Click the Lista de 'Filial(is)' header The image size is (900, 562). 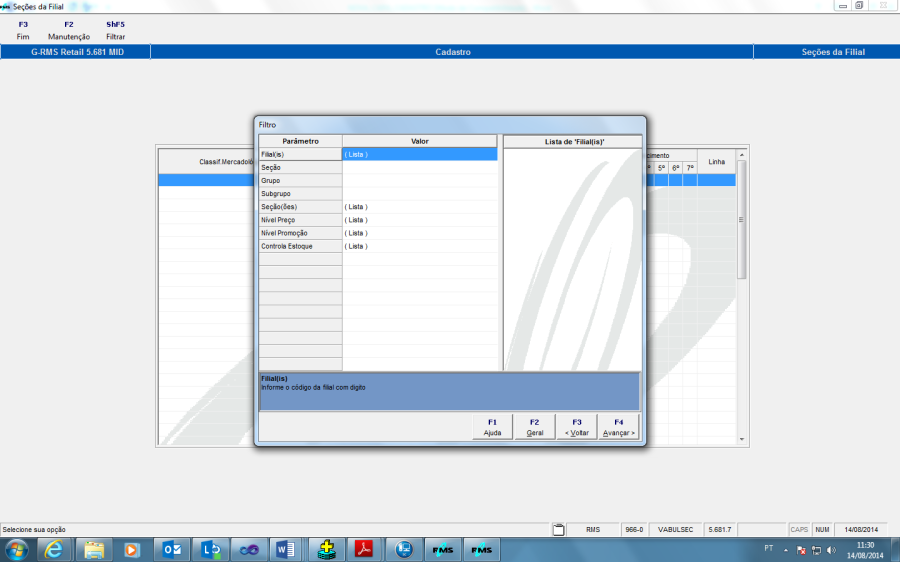573,142
